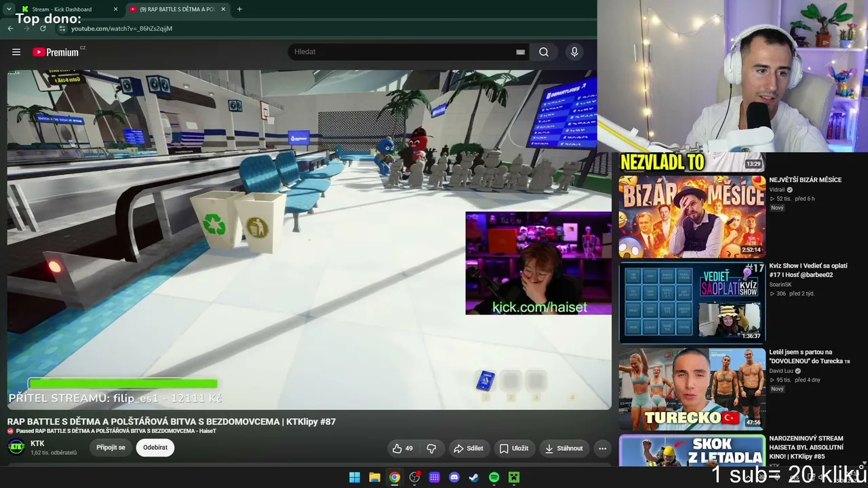Reload the current YouTube page
The width and height of the screenshot is (868, 488).
point(43,28)
